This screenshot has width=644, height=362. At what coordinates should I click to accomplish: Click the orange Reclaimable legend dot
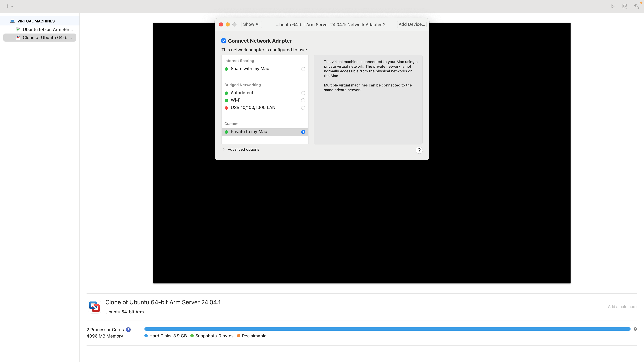pos(238,336)
